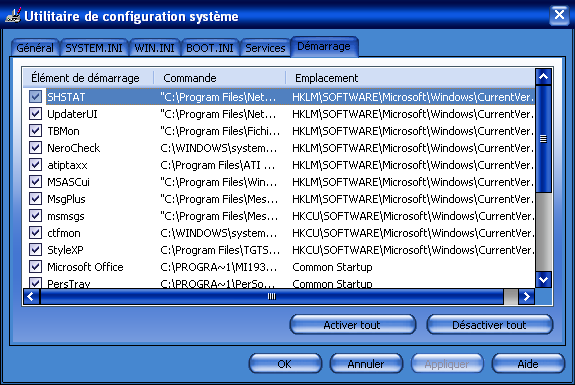575x385 pixels.
Task: Click the vertical scrollbar thumb
Action: click(543, 139)
